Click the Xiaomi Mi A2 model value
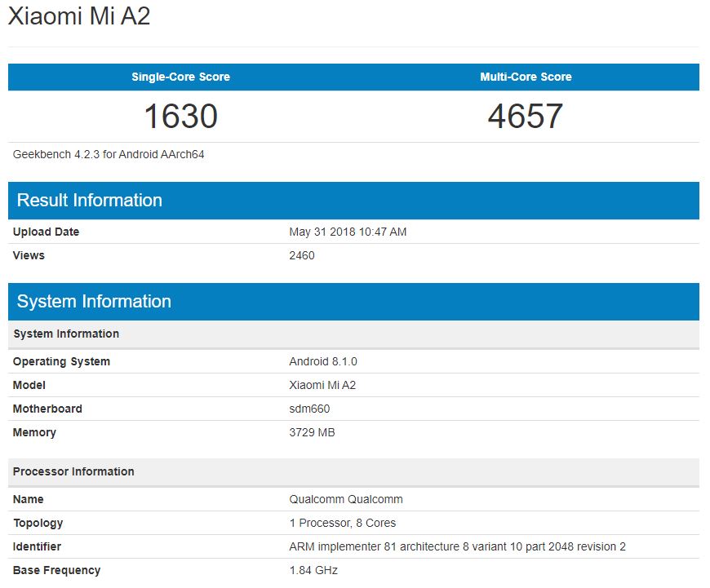Screen dimensions: 710x588 click(x=322, y=385)
